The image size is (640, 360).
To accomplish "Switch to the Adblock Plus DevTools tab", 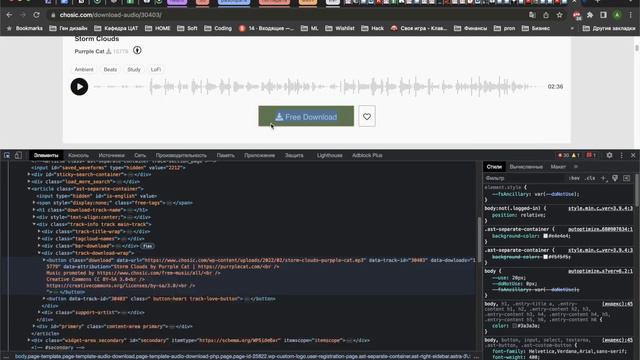I will pyautogui.click(x=367, y=155).
